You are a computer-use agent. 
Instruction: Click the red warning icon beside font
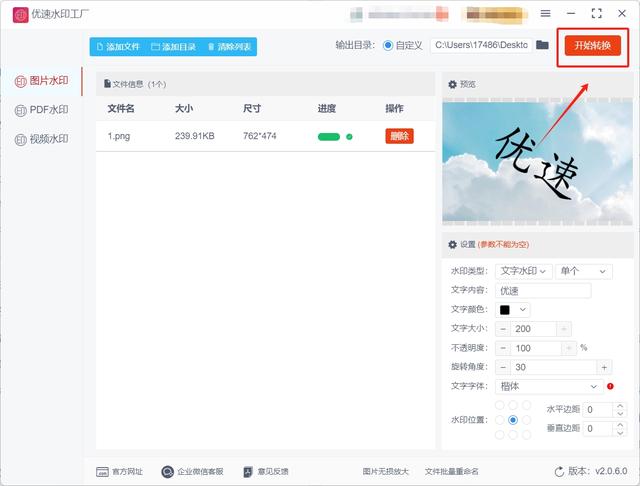[x=610, y=386]
